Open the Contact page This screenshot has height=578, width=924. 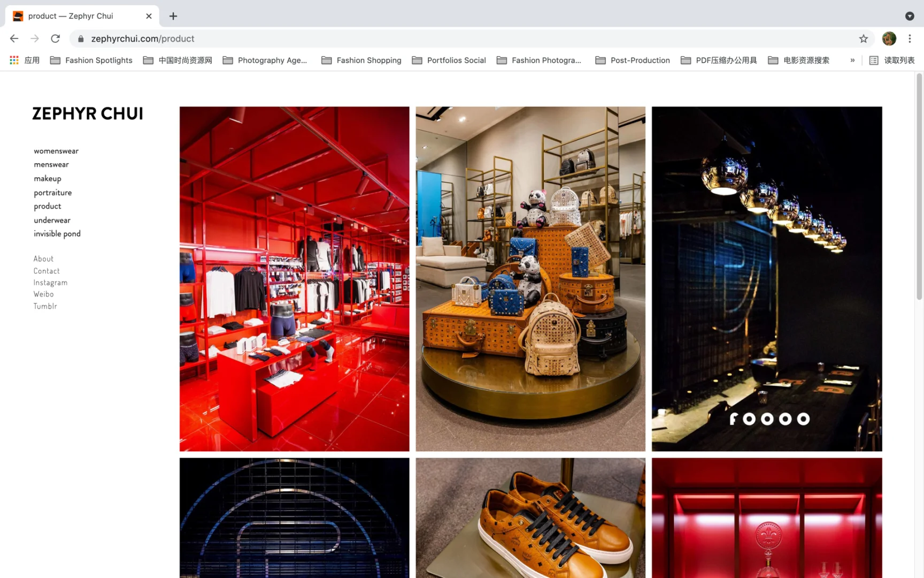point(47,271)
